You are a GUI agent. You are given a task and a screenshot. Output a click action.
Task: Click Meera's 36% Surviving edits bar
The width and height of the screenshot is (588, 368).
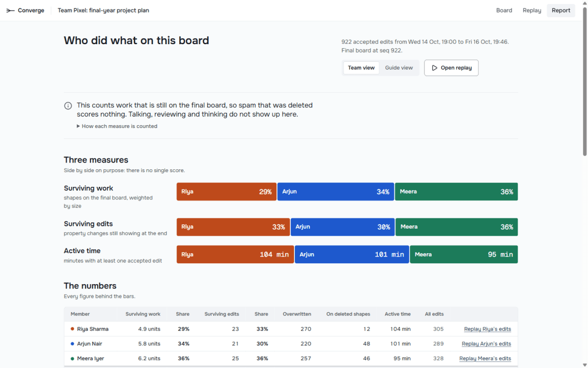click(x=457, y=227)
